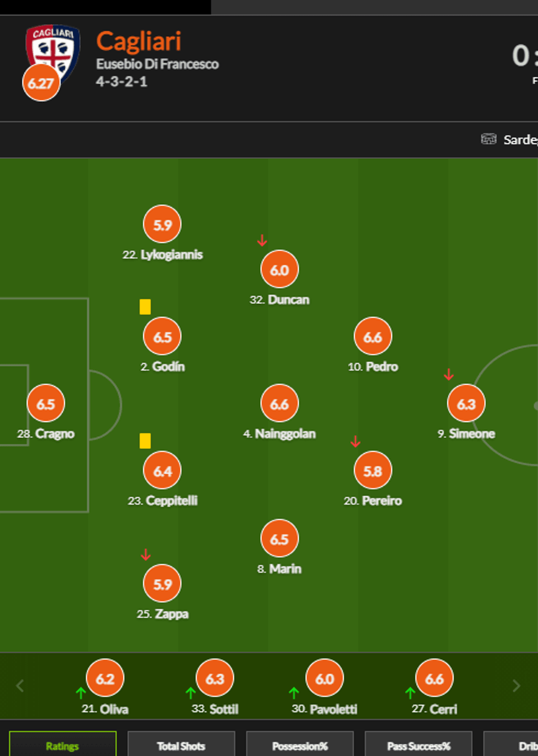Screen dimensions: 538x756
Task: Click Nainggolan's 6.6 rating circle
Action: click(279, 404)
